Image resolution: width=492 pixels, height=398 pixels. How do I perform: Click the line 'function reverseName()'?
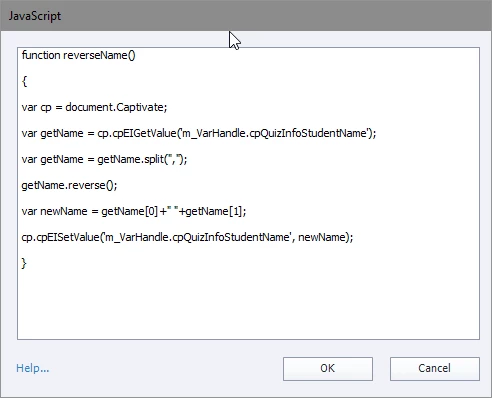79,55
